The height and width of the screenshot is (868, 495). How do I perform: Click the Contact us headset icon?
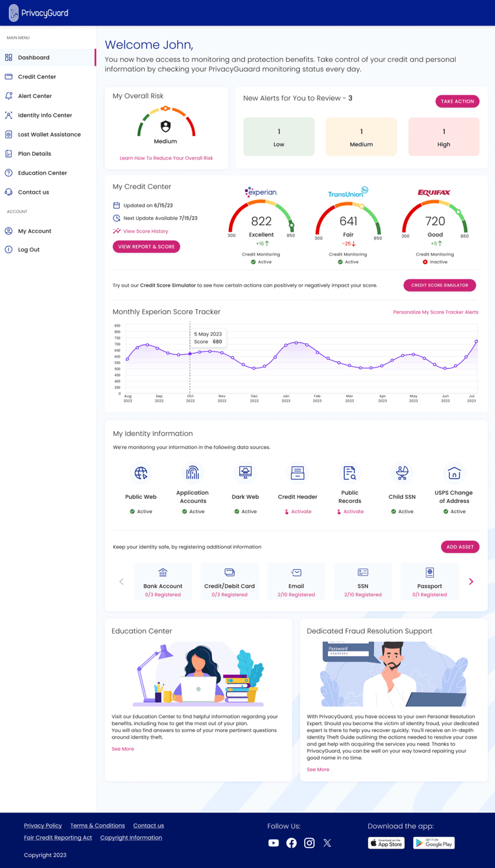click(8, 192)
